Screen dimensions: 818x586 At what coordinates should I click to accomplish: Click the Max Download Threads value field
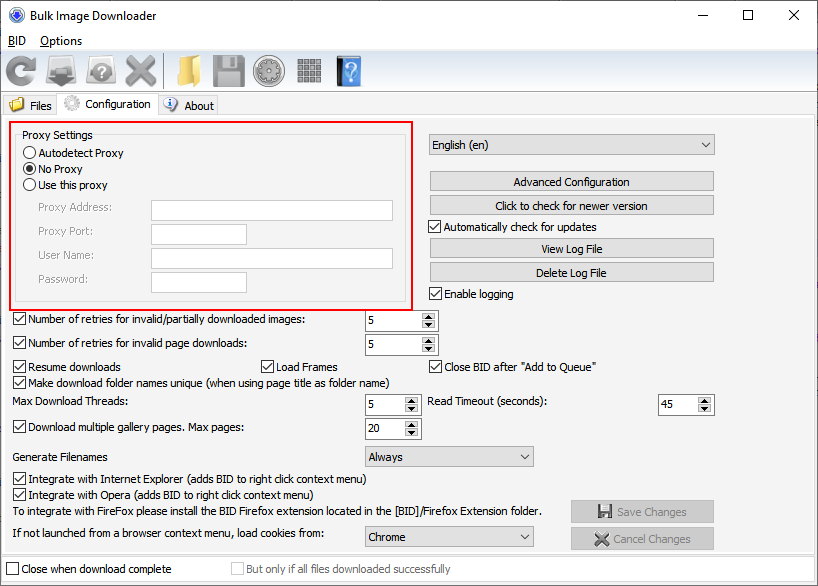386,404
